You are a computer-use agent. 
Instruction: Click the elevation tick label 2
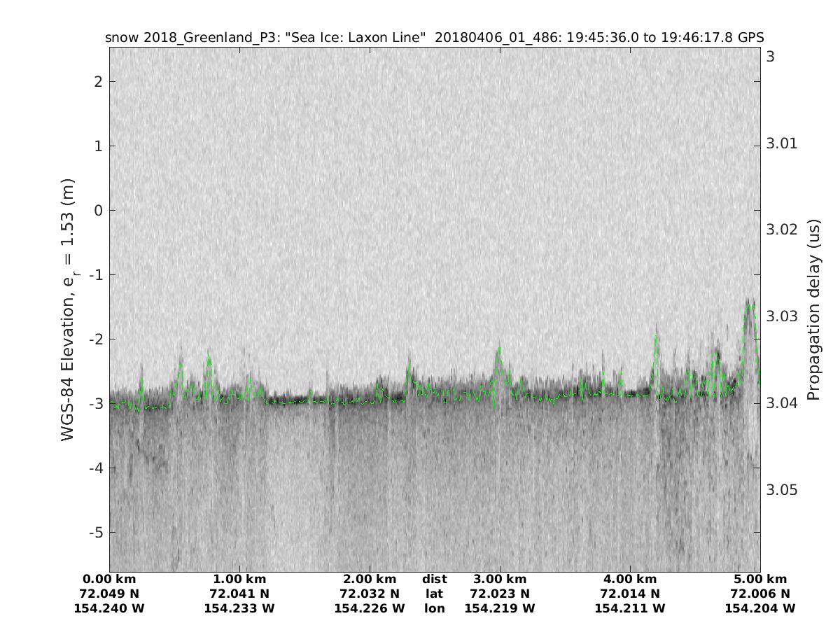tap(99, 82)
